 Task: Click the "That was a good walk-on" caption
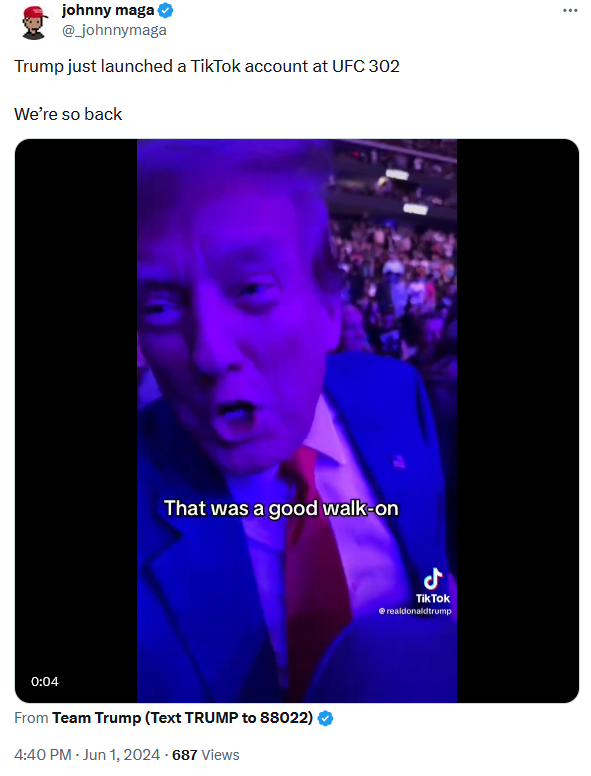(x=281, y=508)
